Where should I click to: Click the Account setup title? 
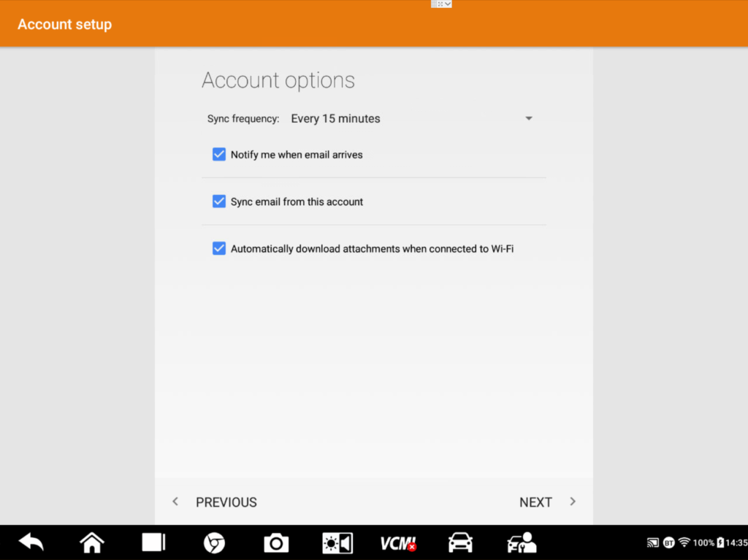pyautogui.click(x=65, y=24)
